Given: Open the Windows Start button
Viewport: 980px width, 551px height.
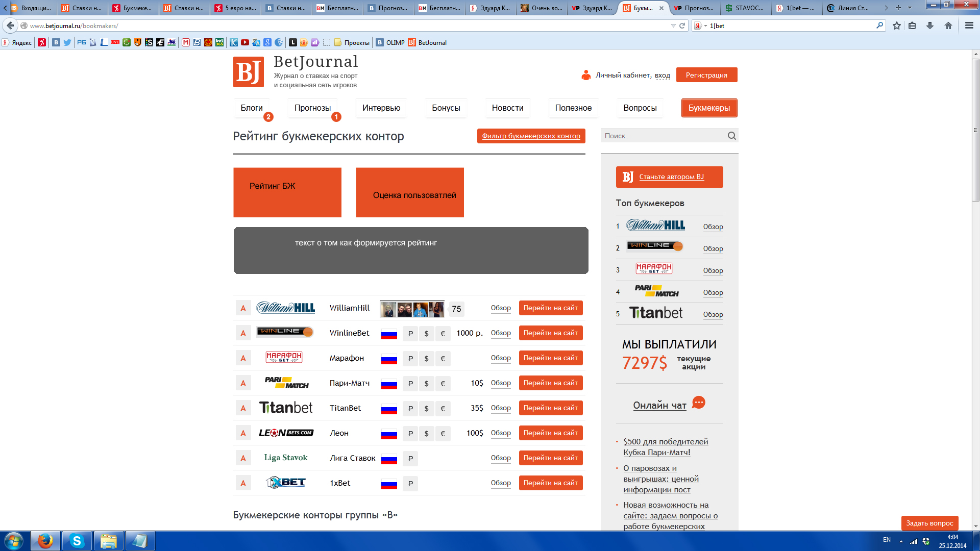Looking at the screenshot, I should pyautogui.click(x=14, y=541).
